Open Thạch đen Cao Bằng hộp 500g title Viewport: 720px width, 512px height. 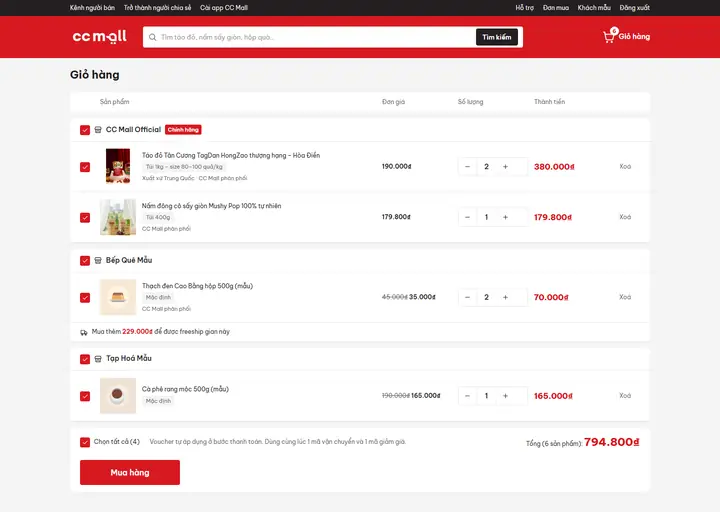pyautogui.click(x=197, y=286)
